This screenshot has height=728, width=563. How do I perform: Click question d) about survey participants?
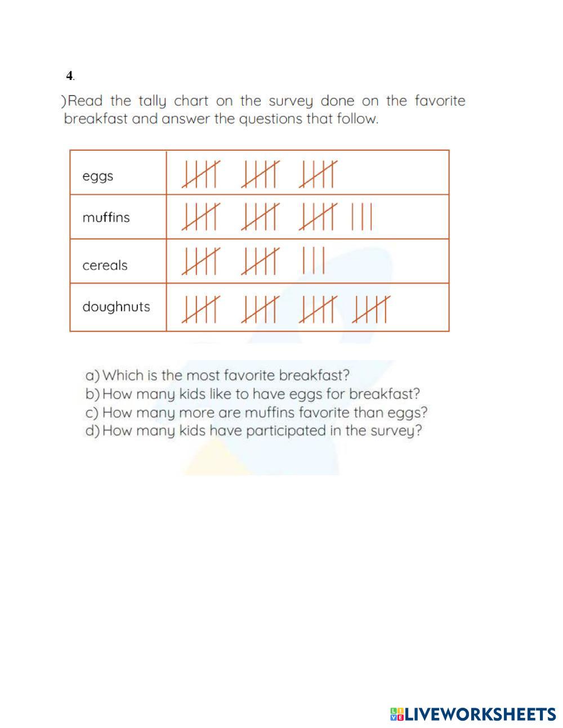pos(253,431)
